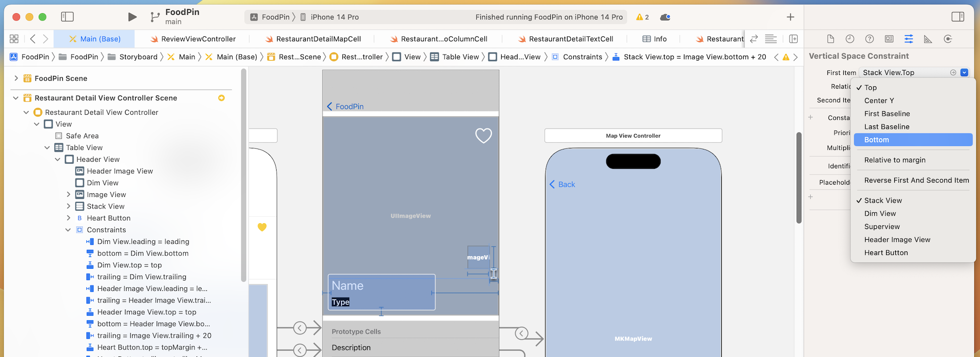Open the related items grid icon
The image size is (980, 357).
point(14,39)
